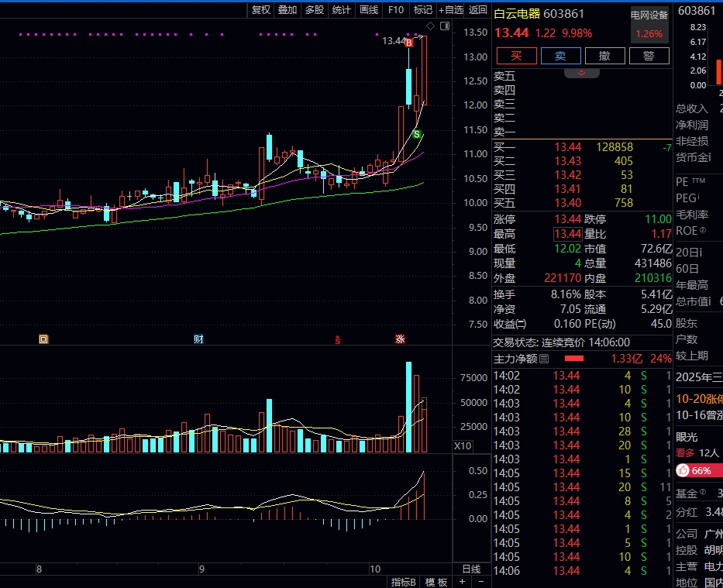
Task: Click the 10-20涨停 news link
Action: pos(699,399)
